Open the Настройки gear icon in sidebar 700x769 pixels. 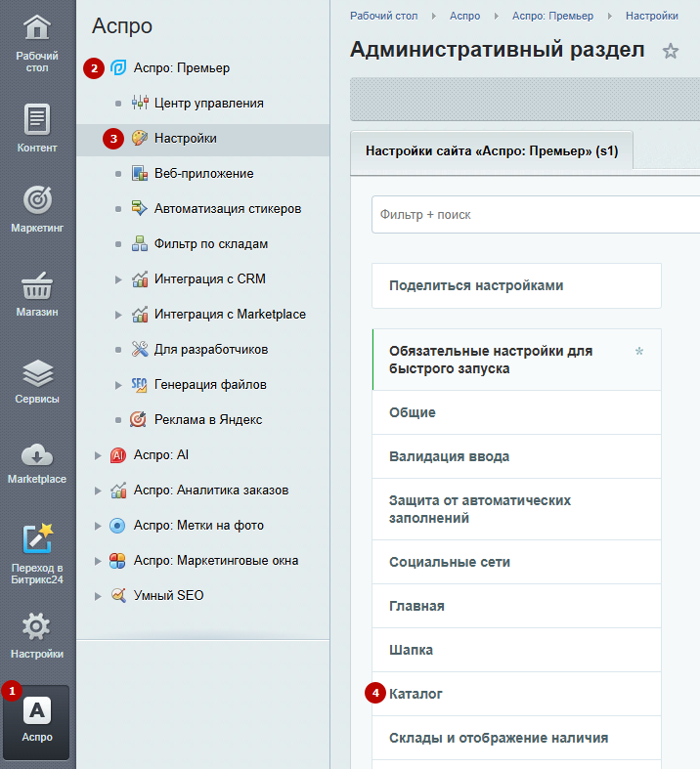tap(37, 626)
